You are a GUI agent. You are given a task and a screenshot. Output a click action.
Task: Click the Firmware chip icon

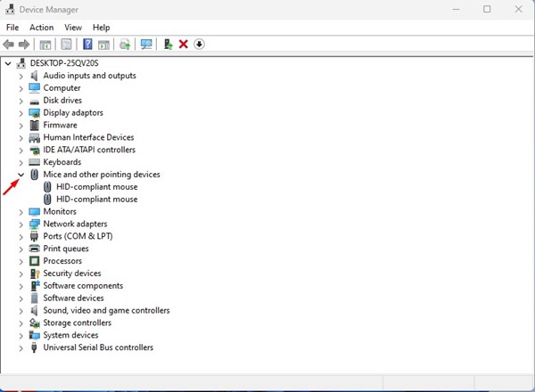click(34, 125)
